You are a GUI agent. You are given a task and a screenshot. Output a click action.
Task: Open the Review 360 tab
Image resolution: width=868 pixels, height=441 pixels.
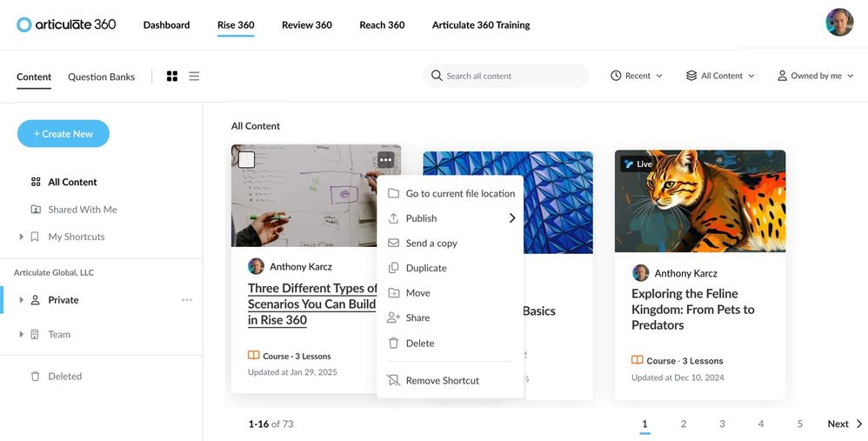coord(307,25)
